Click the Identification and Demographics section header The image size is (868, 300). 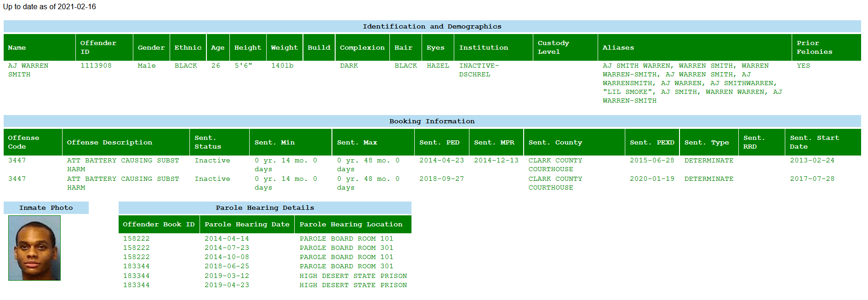click(x=432, y=26)
